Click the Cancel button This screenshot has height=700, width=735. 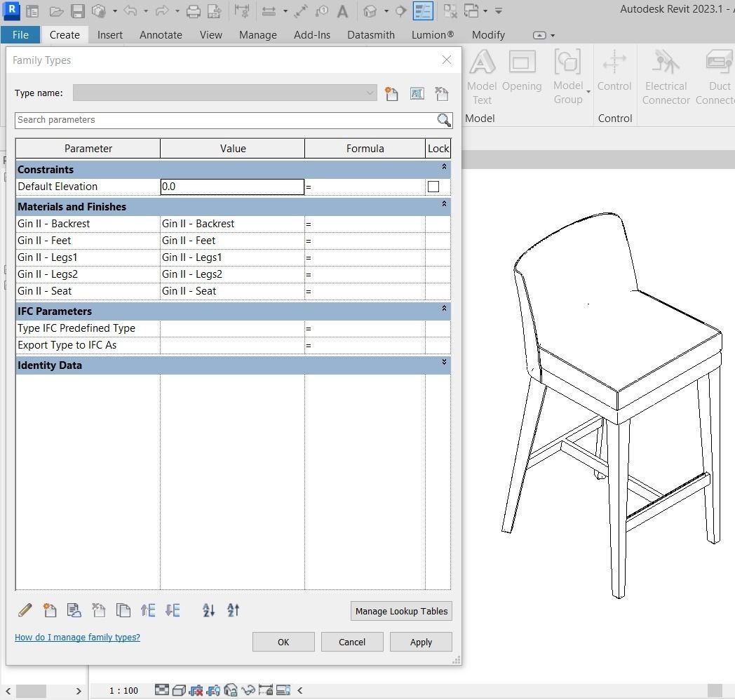(352, 642)
